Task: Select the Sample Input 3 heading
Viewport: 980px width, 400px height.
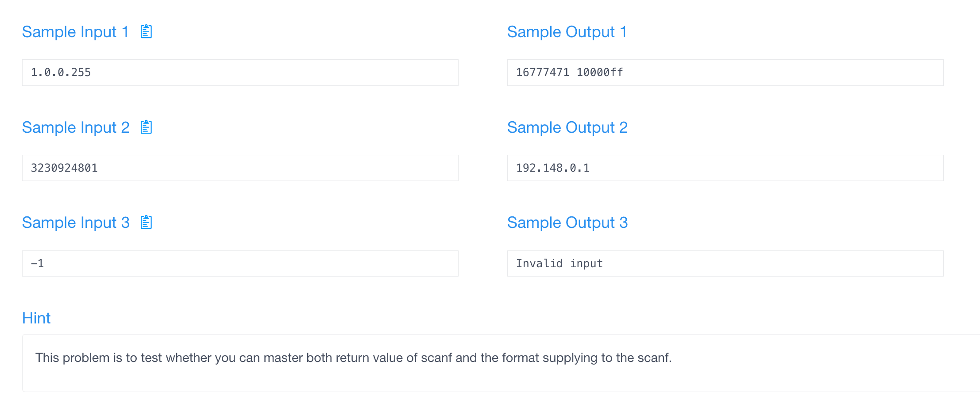Action: click(75, 222)
